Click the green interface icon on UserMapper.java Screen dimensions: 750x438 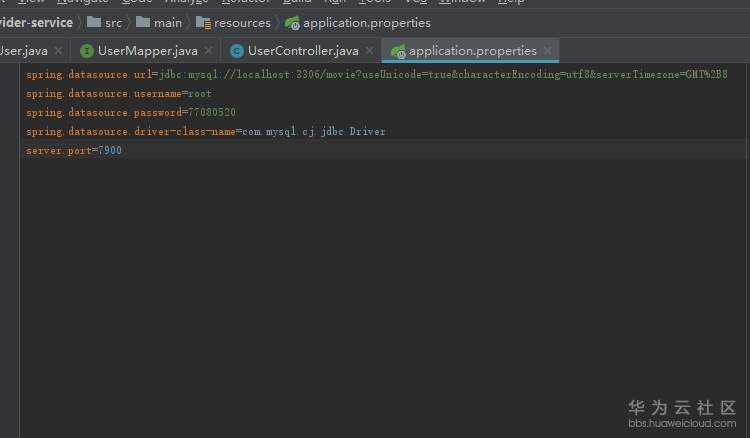(x=87, y=51)
